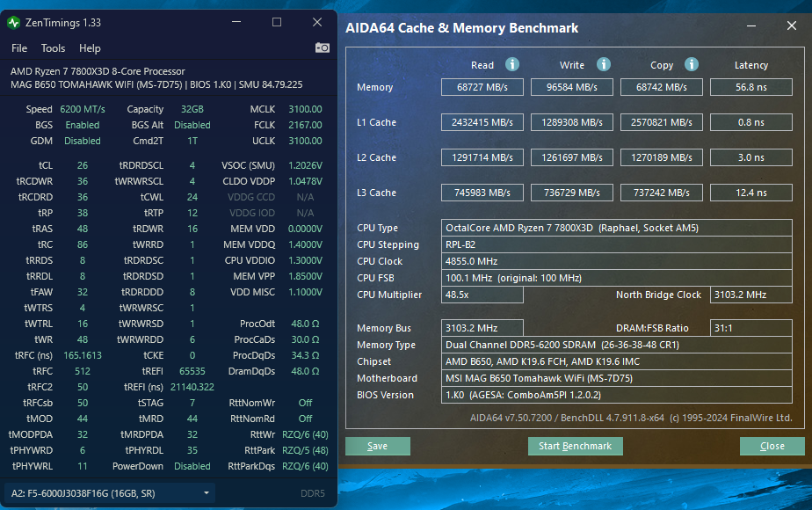The height and width of the screenshot is (510, 812).
Task: Open the Tools menu in ZenTimings
Action: point(53,48)
